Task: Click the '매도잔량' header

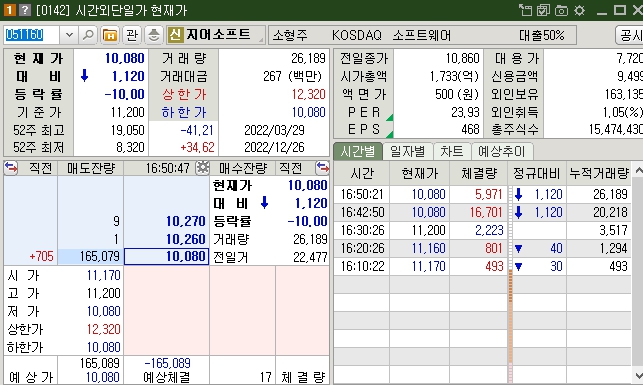Action: [91, 168]
